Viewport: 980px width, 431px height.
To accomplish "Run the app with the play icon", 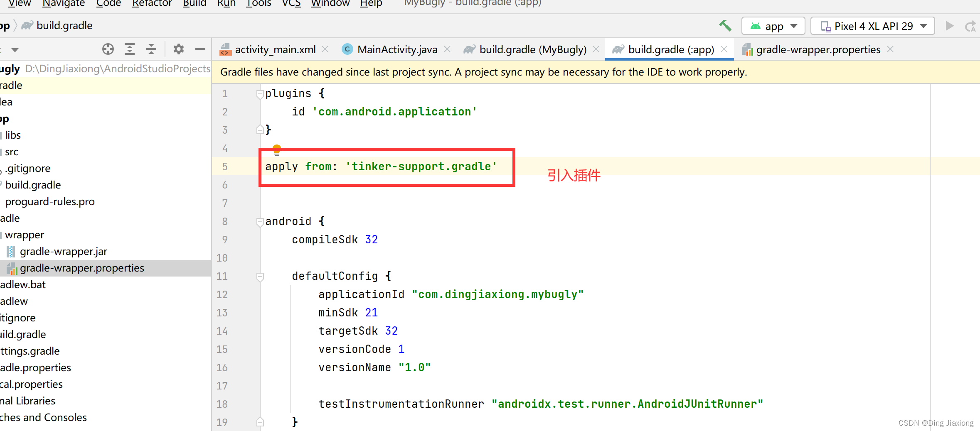I will tap(950, 26).
